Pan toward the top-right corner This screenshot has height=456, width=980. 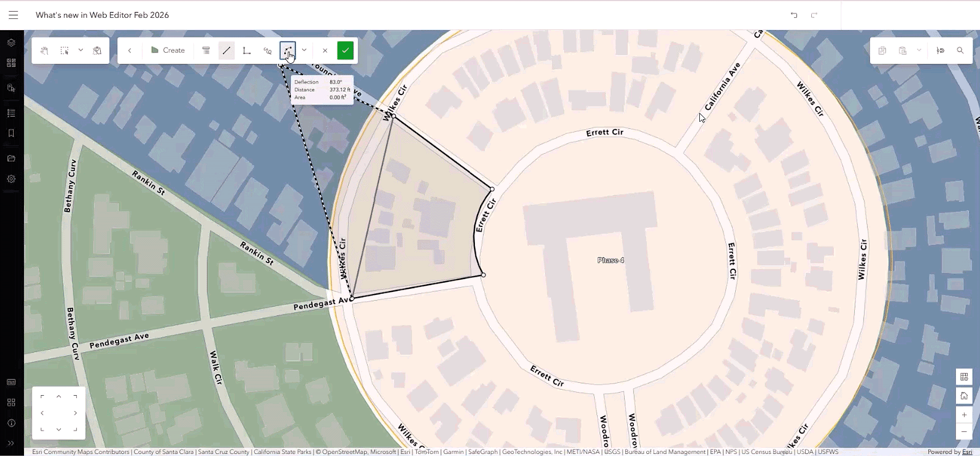click(x=75, y=396)
